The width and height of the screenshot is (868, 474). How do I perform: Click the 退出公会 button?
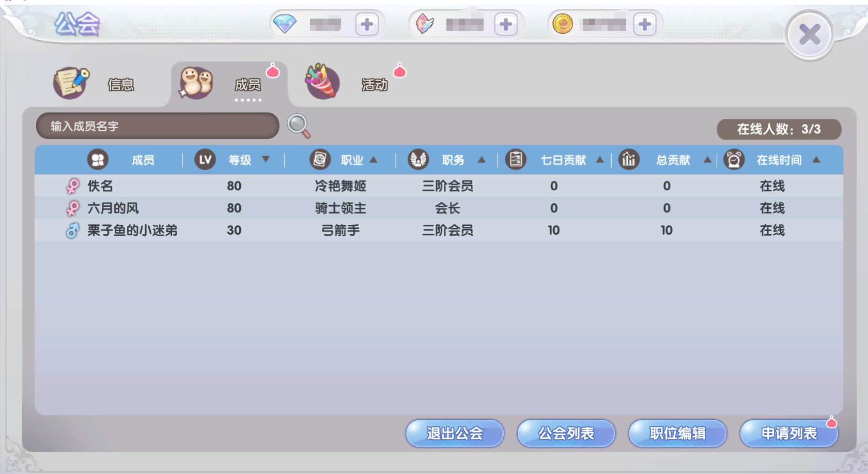[x=455, y=433]
